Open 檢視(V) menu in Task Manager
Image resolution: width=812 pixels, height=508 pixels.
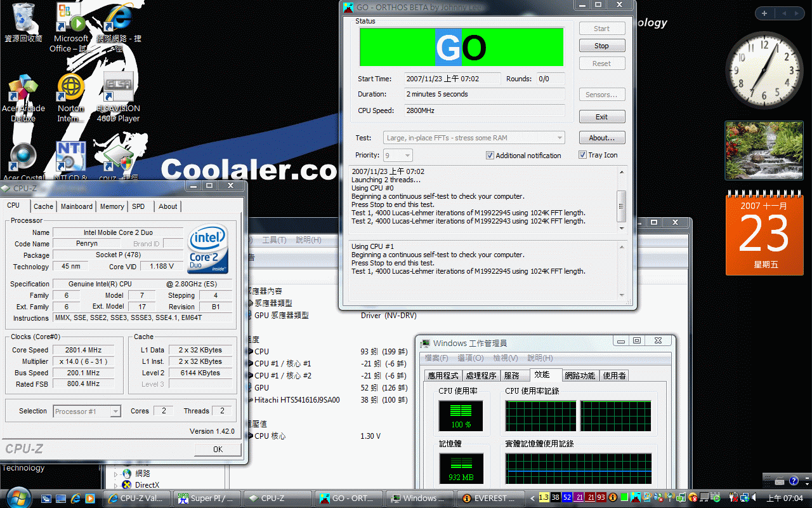[x=506, y=358]
